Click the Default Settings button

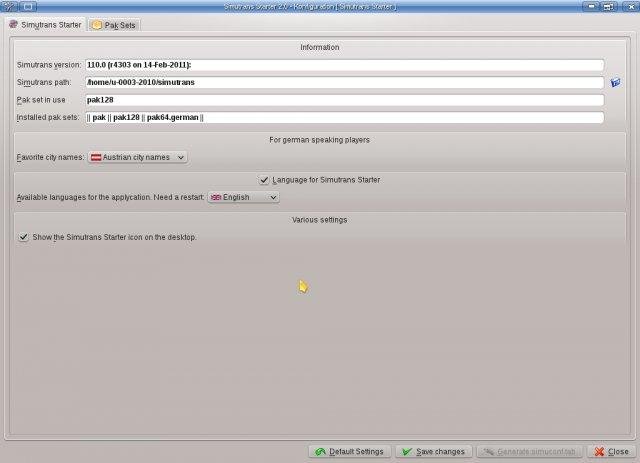coord(350,451)
